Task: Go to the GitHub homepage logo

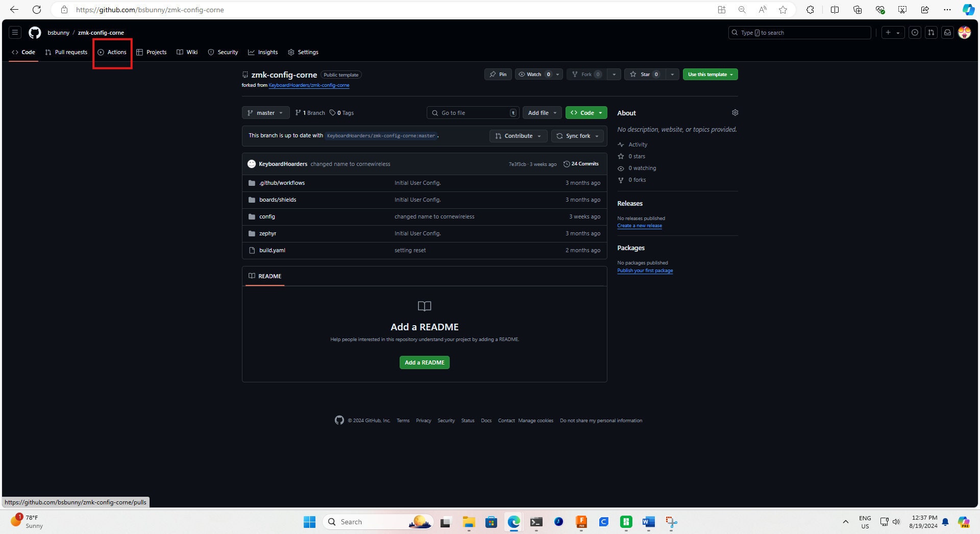Action: (35, 33)
